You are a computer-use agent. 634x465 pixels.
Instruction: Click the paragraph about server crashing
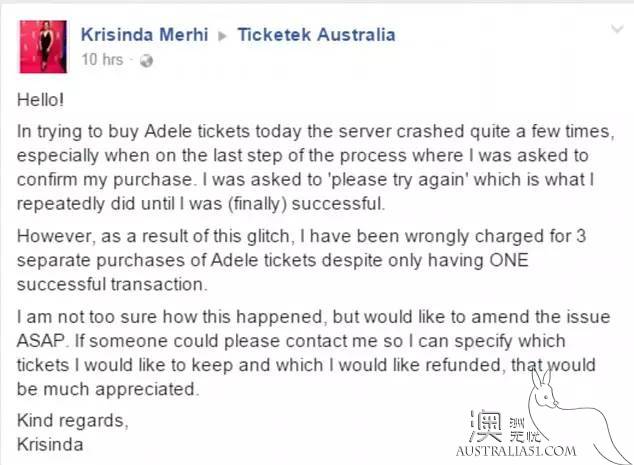(x=315, y=167)
